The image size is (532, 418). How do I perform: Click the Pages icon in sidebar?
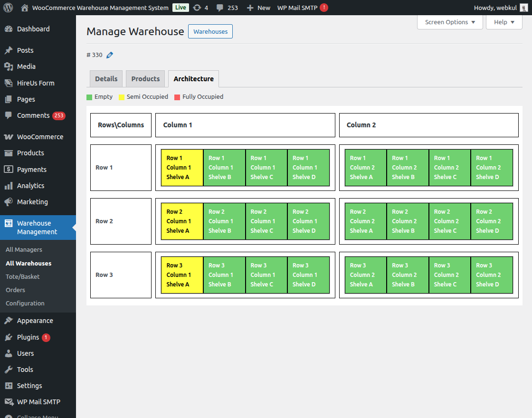click(x=9, y=99)
